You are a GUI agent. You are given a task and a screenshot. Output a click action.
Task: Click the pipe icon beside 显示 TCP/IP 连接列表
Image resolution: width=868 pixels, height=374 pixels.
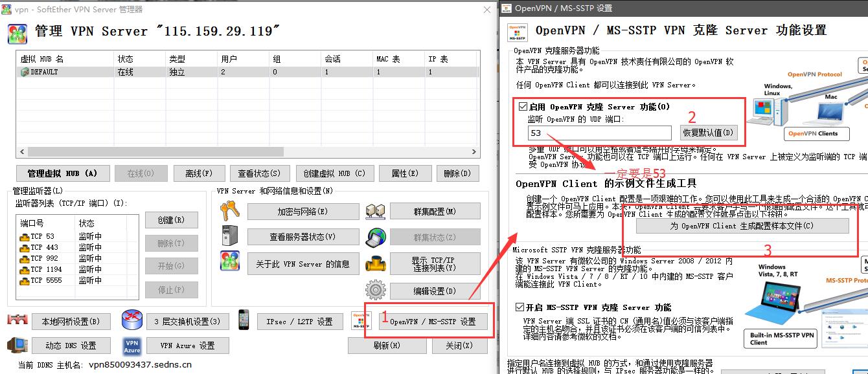(376, 263)
